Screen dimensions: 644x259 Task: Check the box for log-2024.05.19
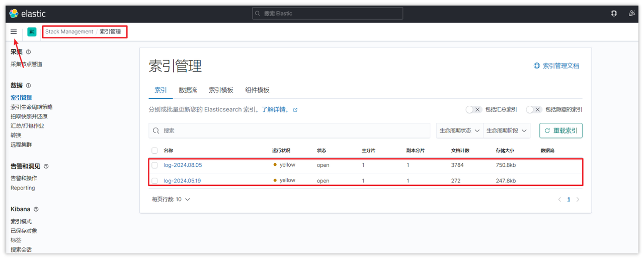point(154,181)
